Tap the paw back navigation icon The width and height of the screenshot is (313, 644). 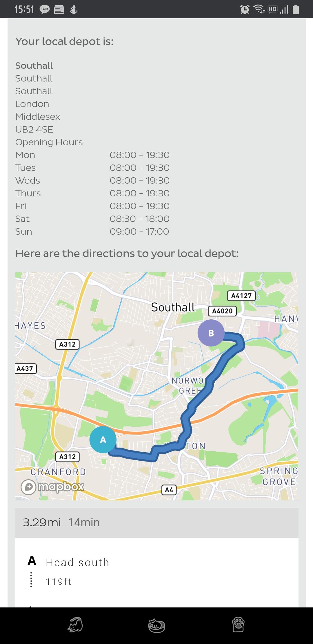coord(238,625)
